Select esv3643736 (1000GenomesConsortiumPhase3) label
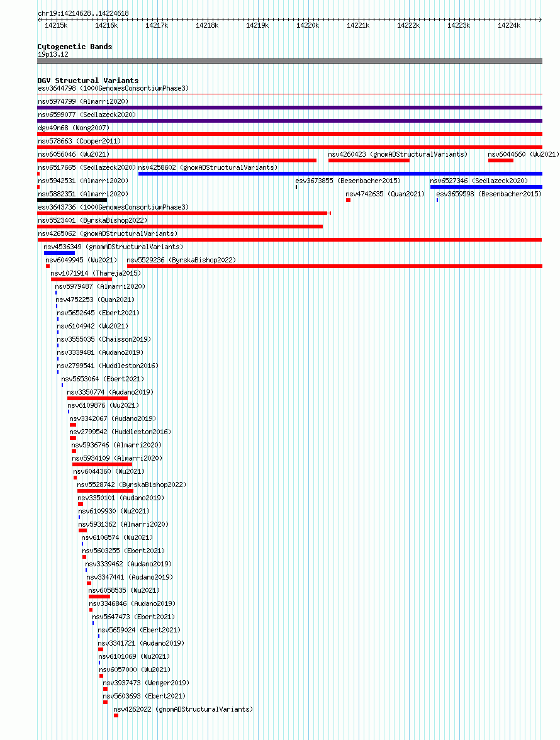 point(113,207)
